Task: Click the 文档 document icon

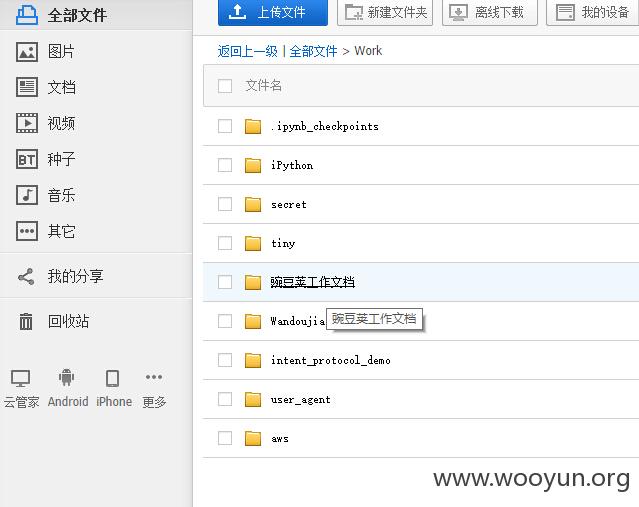Action: point(27,87)
